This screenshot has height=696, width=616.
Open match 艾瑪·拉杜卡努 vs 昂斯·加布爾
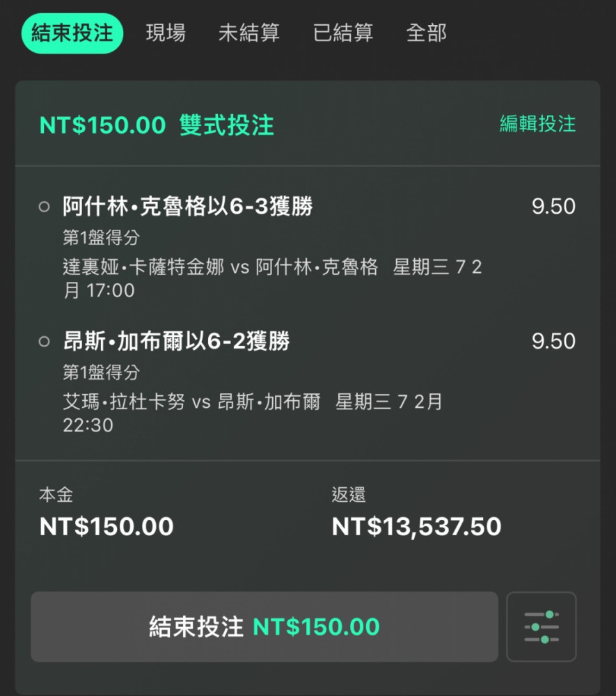tap(191, 402)
